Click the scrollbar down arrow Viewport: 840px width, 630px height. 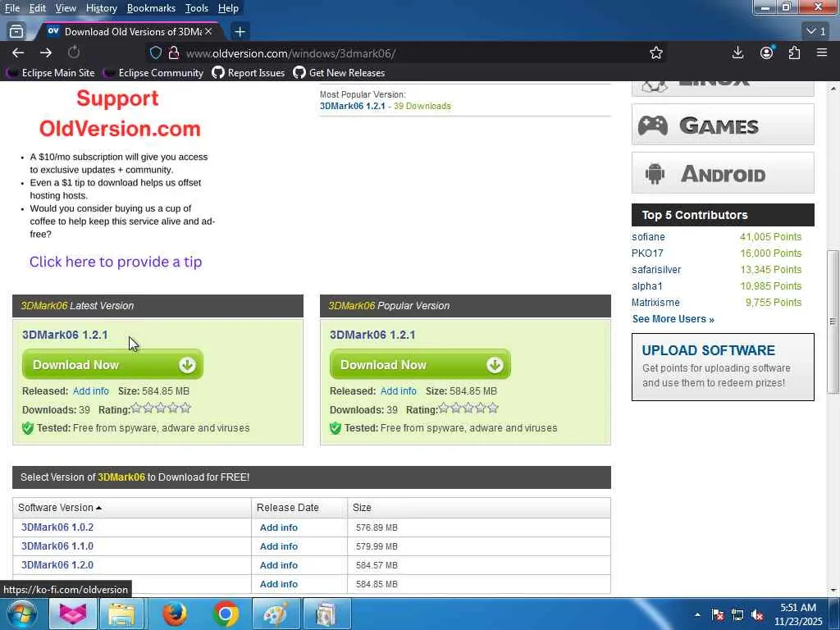(833, 590)
